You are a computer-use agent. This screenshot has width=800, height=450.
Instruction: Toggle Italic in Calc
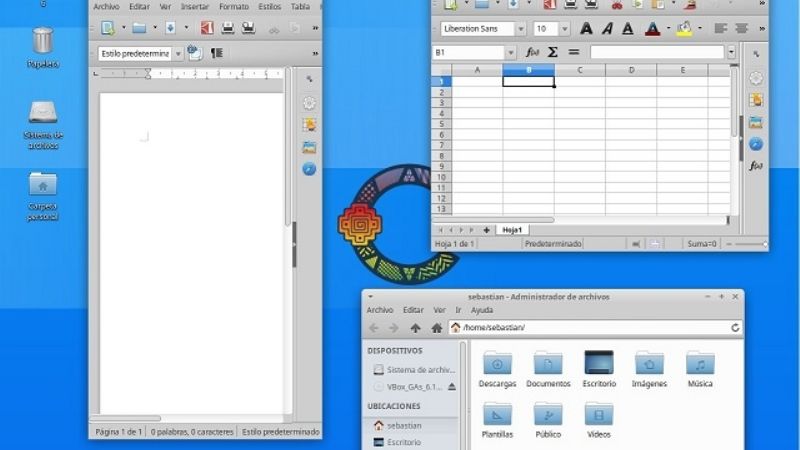(x=607, y=29)
